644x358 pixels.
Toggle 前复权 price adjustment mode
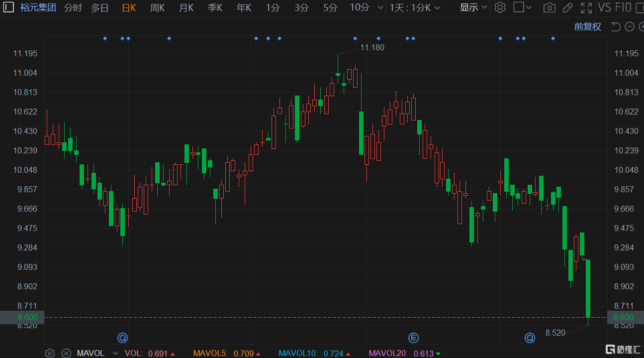click(x=588, y=27)
